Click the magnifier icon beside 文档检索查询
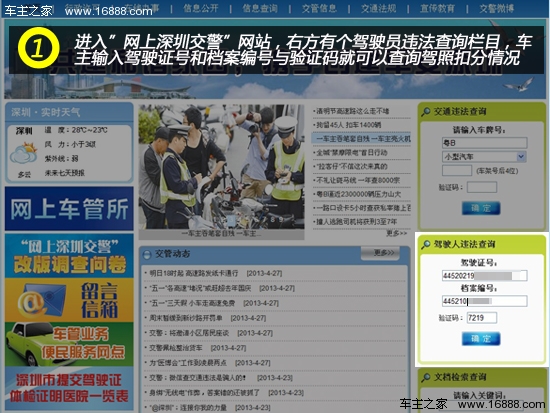The height and width of the screenshot is (413, 550). point(426,377)
